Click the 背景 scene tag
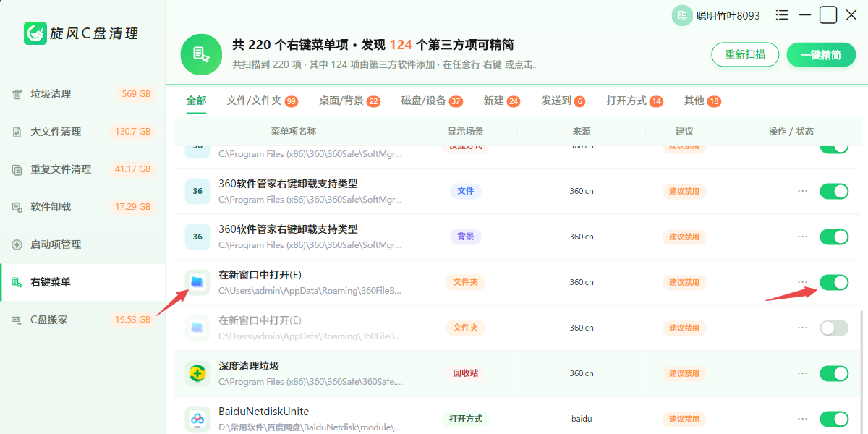Image resolution: width=868 pixels, height=434 pixels. 465,237
